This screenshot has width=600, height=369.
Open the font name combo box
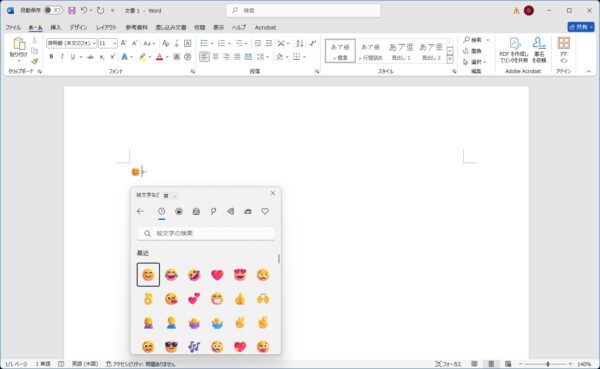point(72,43)
